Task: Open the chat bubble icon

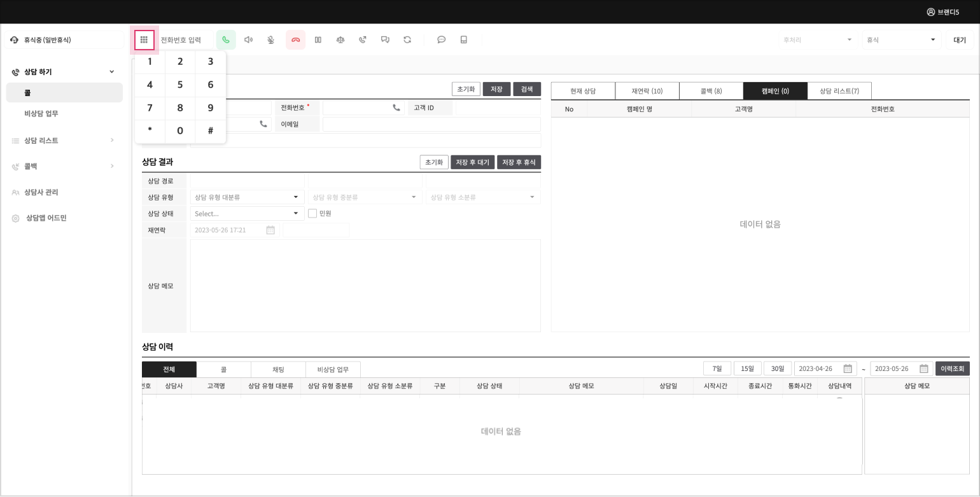Action: tap(441, 40)
